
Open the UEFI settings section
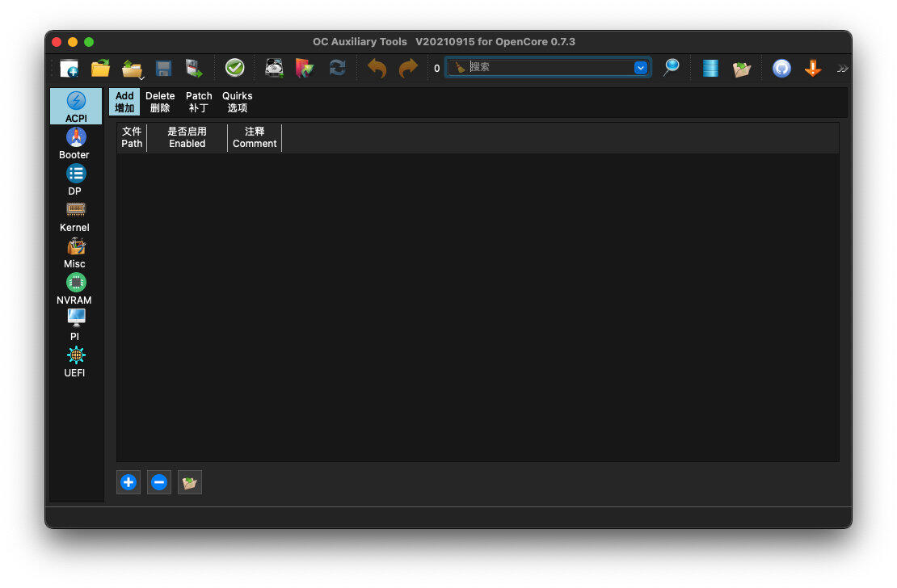(75, 362)
